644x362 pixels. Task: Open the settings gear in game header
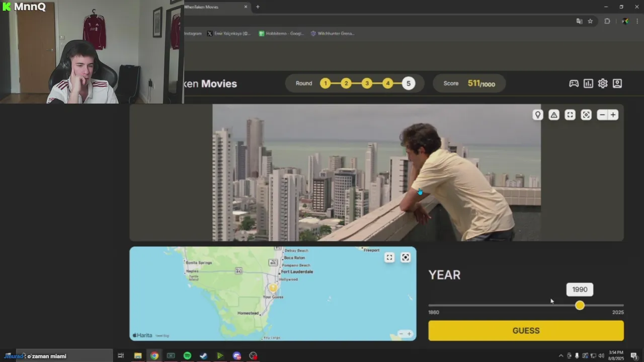click(x=603, y=83)
